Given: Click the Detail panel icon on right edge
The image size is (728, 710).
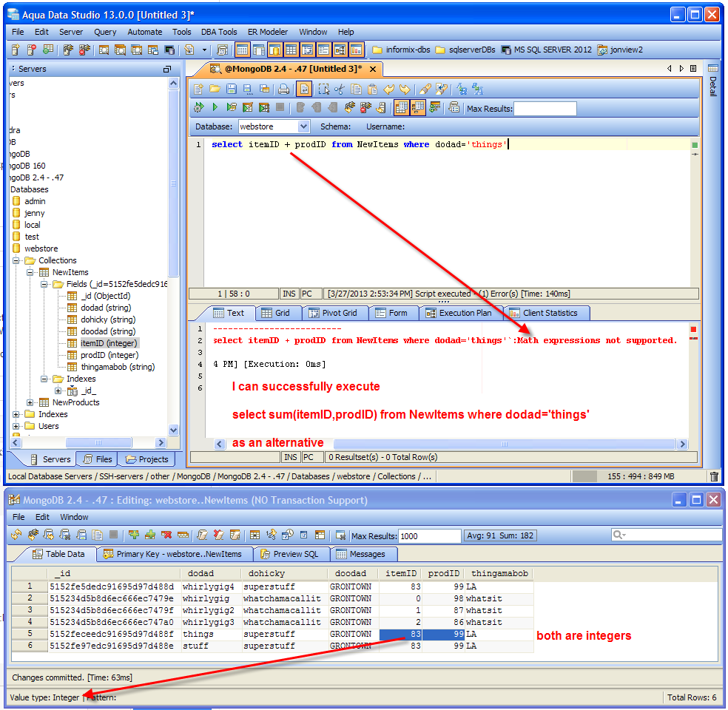Looking at the screenshot, I should [712, 69].
